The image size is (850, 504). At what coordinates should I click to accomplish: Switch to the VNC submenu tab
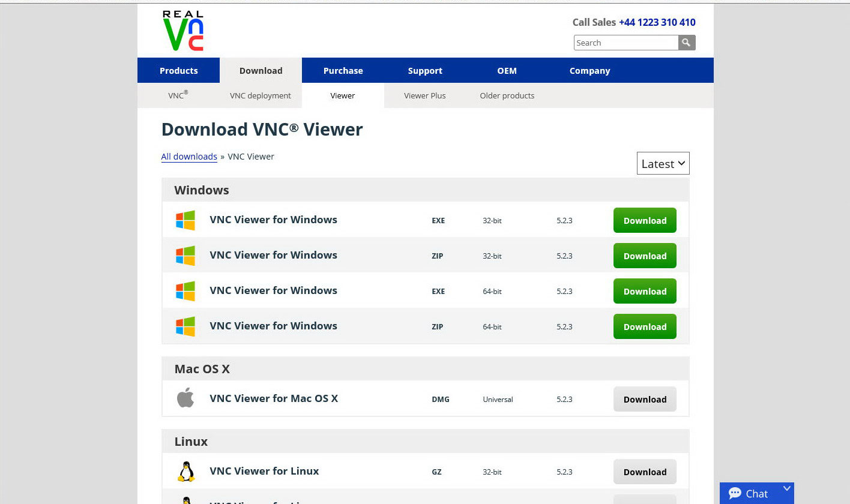[178, 95]
